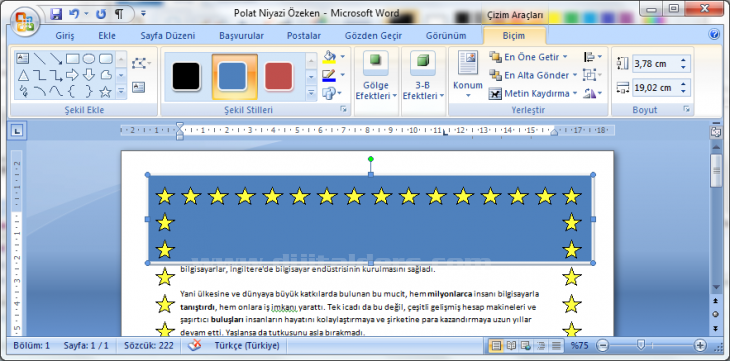Click the Türkçe (Türkiye) language indicator
The width and height of the screenshot is (730, 361).
click(247, 346)
